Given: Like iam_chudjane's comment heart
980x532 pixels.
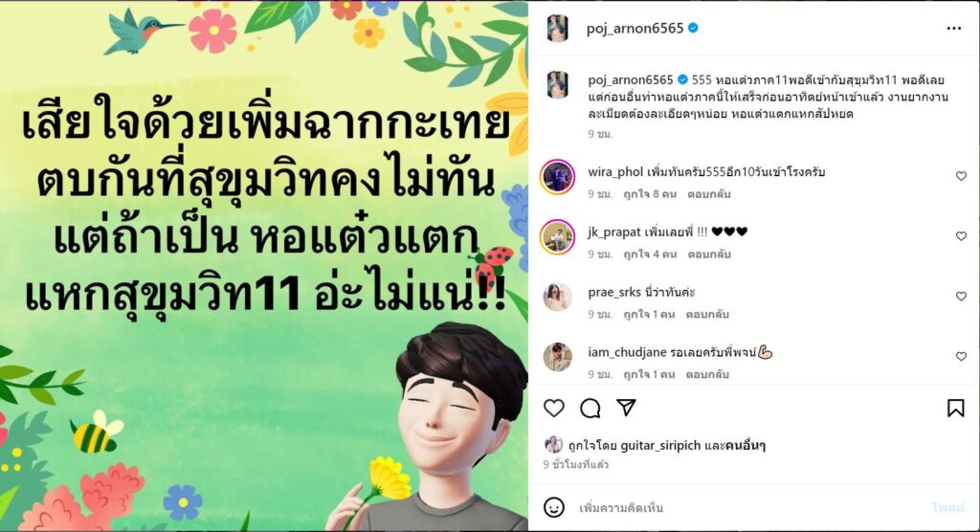Looking at the screenshot, I should (x=961, y=356).
